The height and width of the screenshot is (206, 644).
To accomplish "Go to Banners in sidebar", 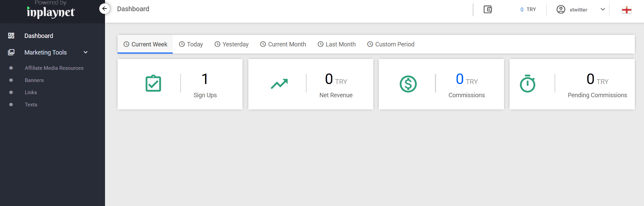I will tap(34, 80).
